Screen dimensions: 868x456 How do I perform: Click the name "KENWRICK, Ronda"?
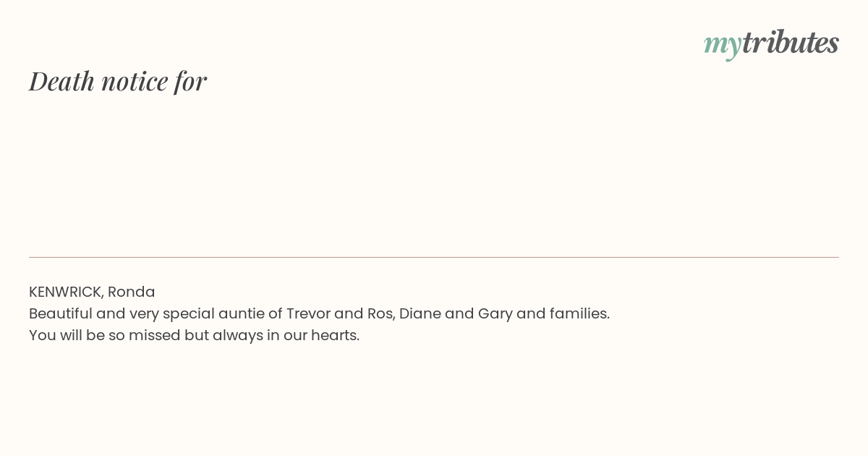coord(92,292)
